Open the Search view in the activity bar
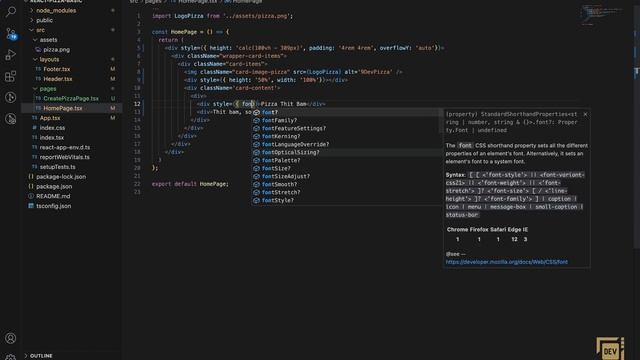The image size is (640, 360). pyautogui.click(x=11, y=11)
